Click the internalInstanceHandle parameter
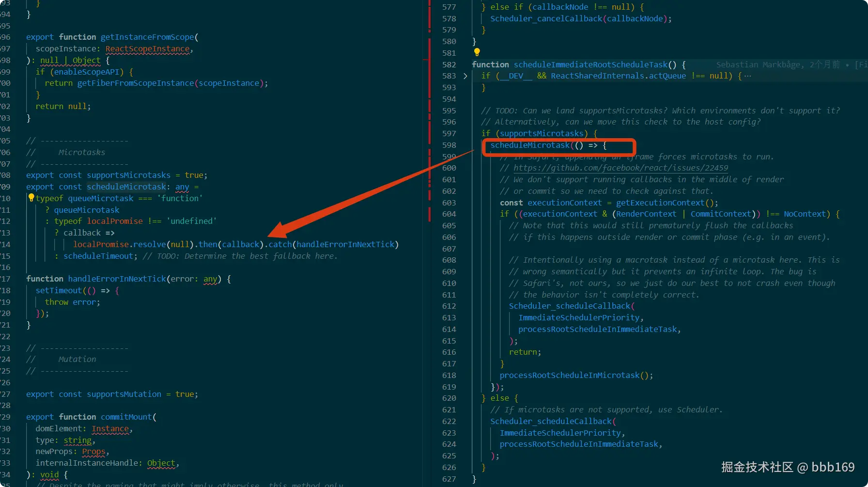Image resolution: width=868 pixels, height=487 pixels. pos(87,463)
